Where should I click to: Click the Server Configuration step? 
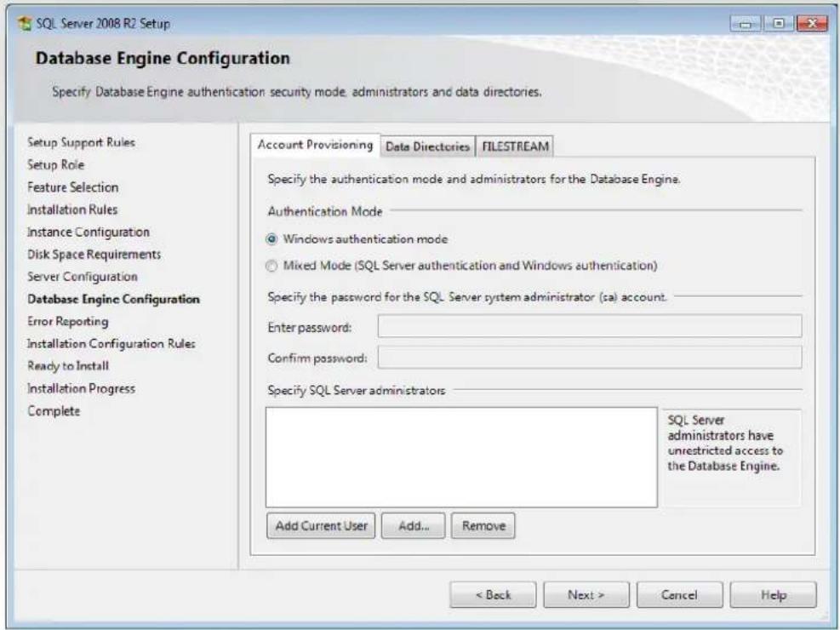point(83,277)
